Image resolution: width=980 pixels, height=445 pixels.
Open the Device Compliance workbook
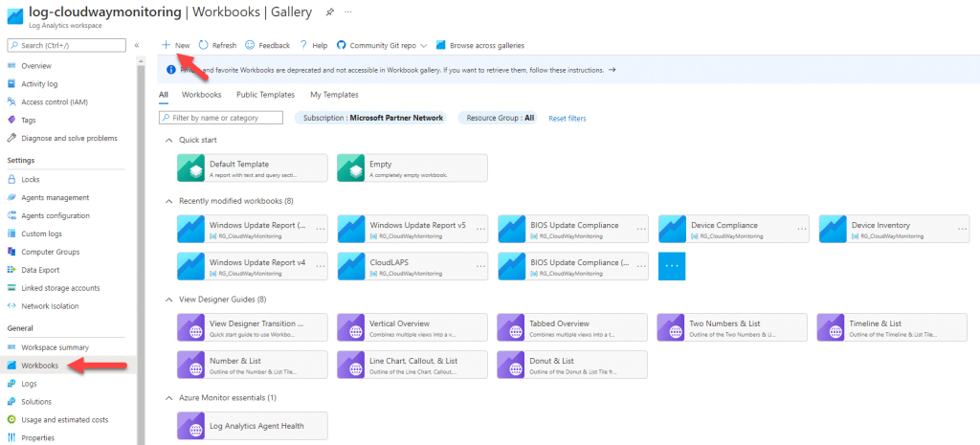(733, 230)
